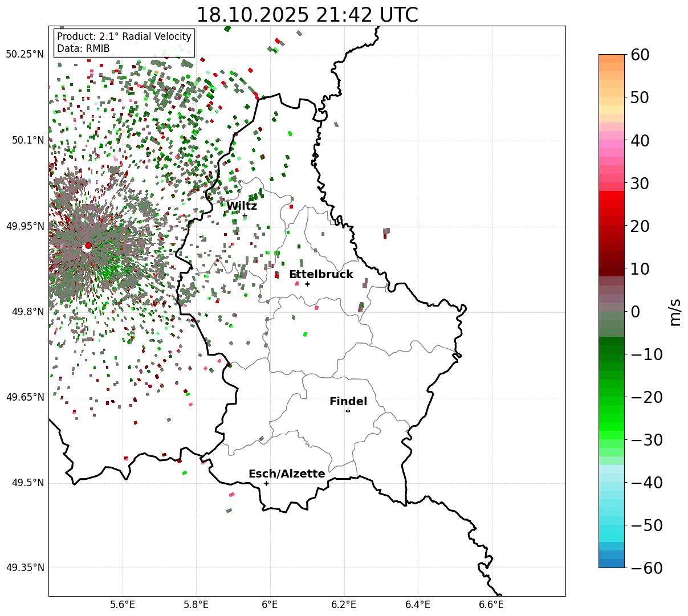This screenshot has height=616, width=688.
Task: Click the Wiltz location cross marker
Action: (x=245, y=216)
